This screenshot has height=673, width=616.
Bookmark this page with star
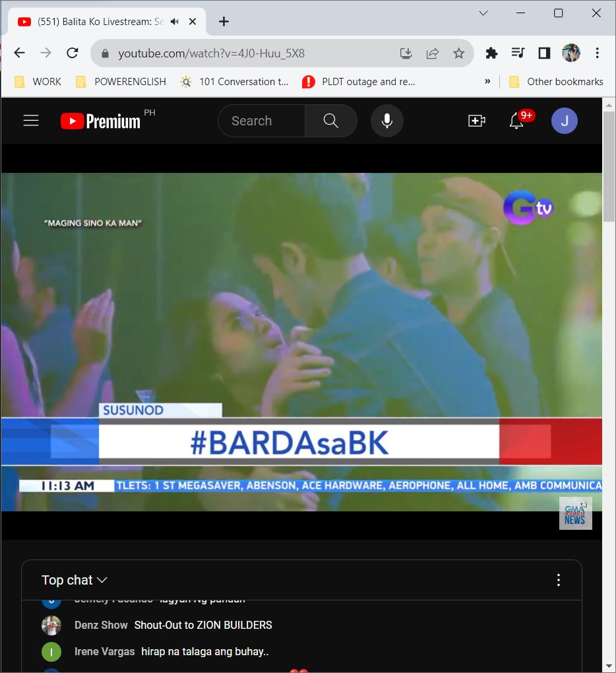pyautogui.click(x=458, y=53)
